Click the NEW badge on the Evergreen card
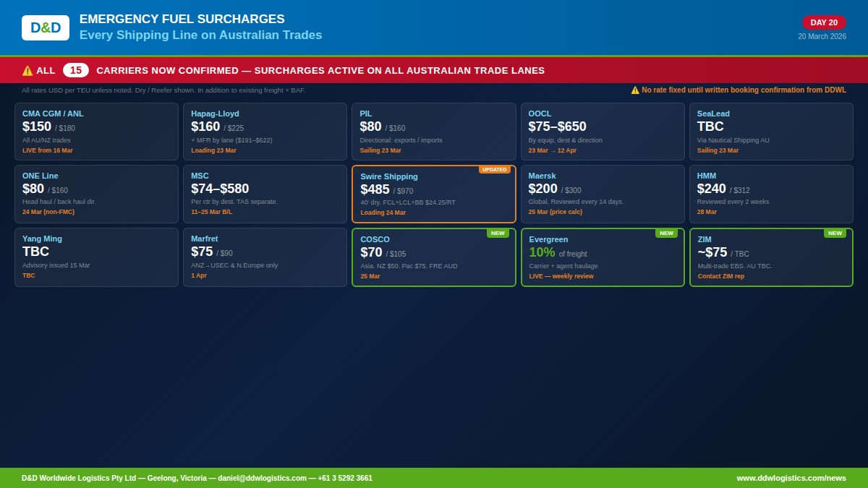 click(666, 233)
